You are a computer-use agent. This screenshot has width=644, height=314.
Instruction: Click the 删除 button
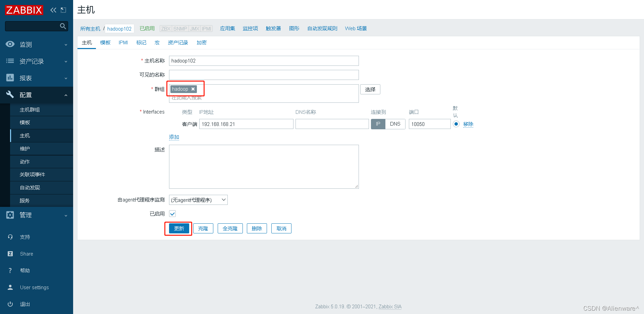[x=257, y=228]
